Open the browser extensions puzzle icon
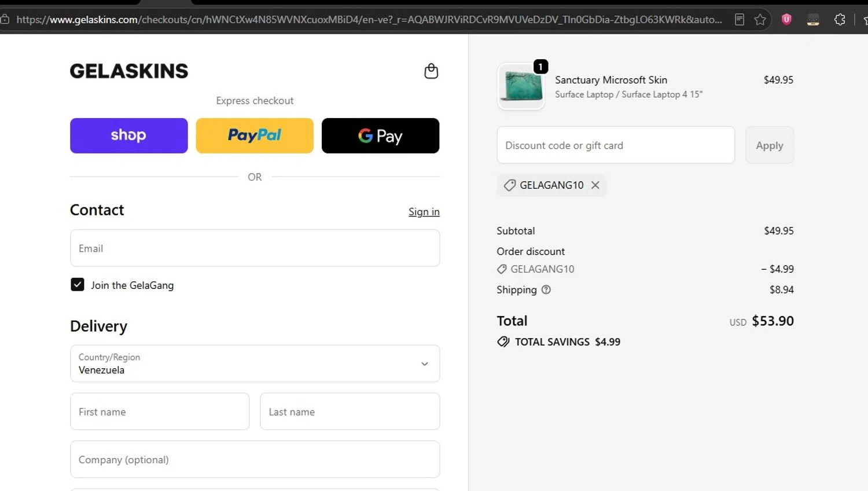This screenshot has height=491, width=868. click(840, 20)
